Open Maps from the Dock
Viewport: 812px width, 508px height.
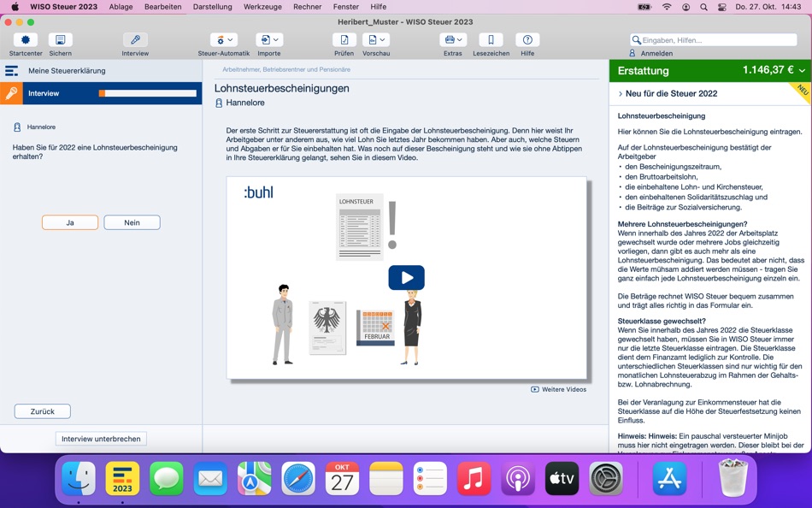[x=254, y=478]
